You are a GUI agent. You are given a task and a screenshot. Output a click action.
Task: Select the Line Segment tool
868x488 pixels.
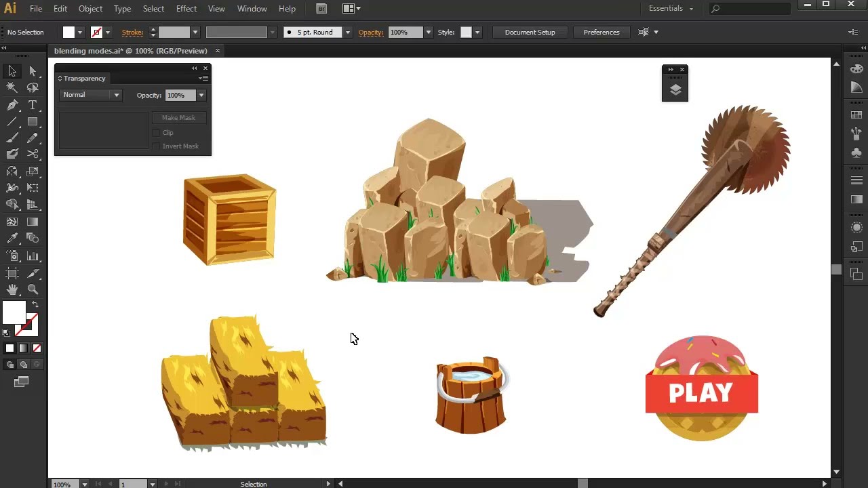click(x=12, y=122)
